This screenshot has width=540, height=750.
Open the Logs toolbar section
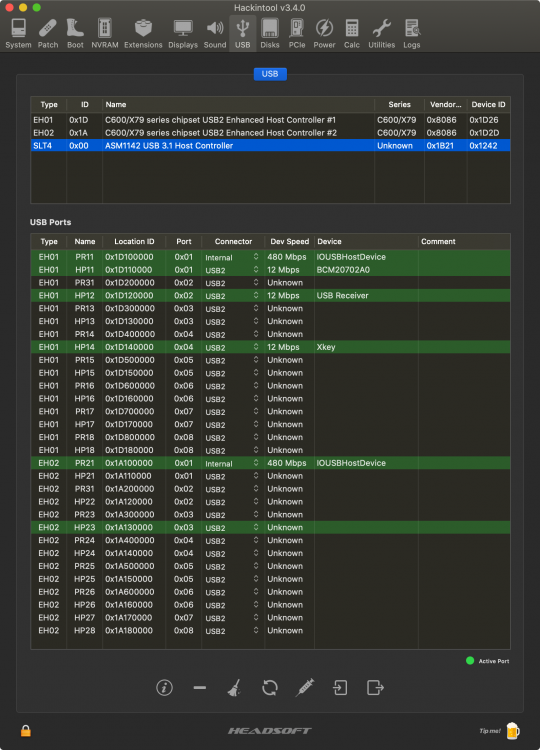[x=411, y=33]
